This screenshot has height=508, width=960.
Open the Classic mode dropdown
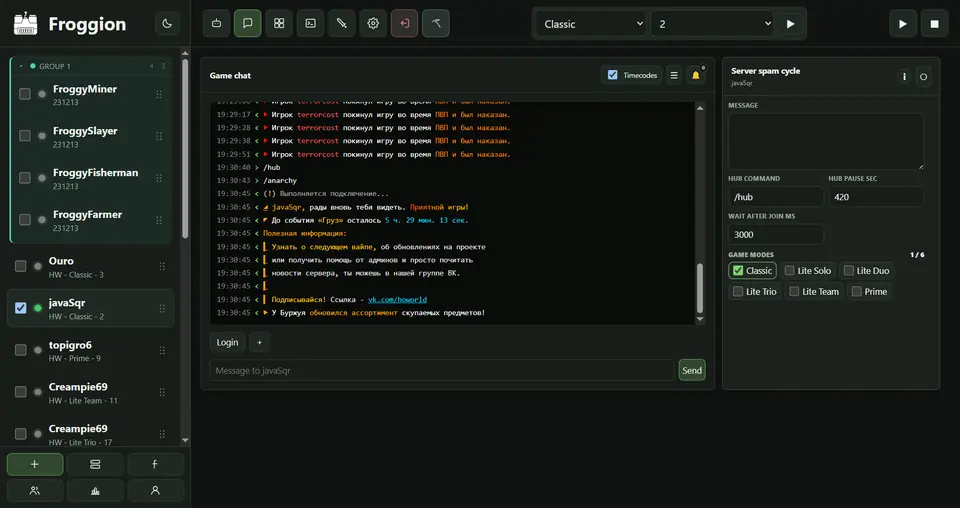(591, 24)
